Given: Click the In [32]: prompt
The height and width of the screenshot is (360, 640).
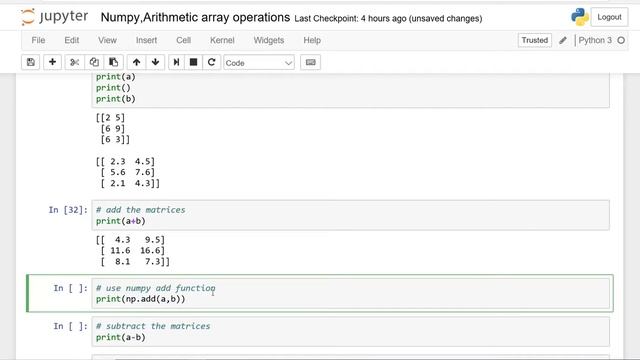Looking at the screenshot, I should tap(68, 210).
